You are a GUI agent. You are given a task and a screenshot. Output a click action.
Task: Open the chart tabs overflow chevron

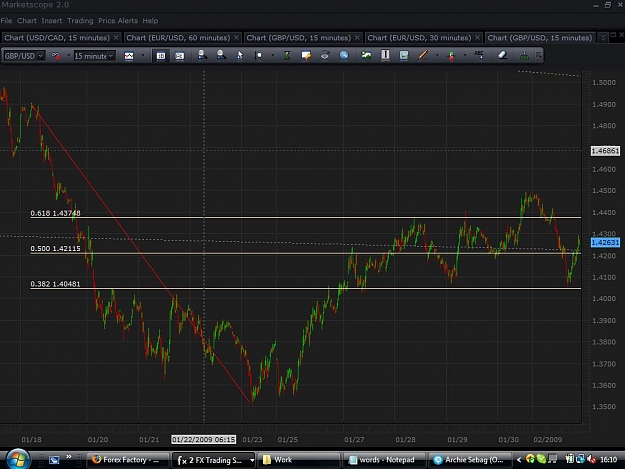603,38
